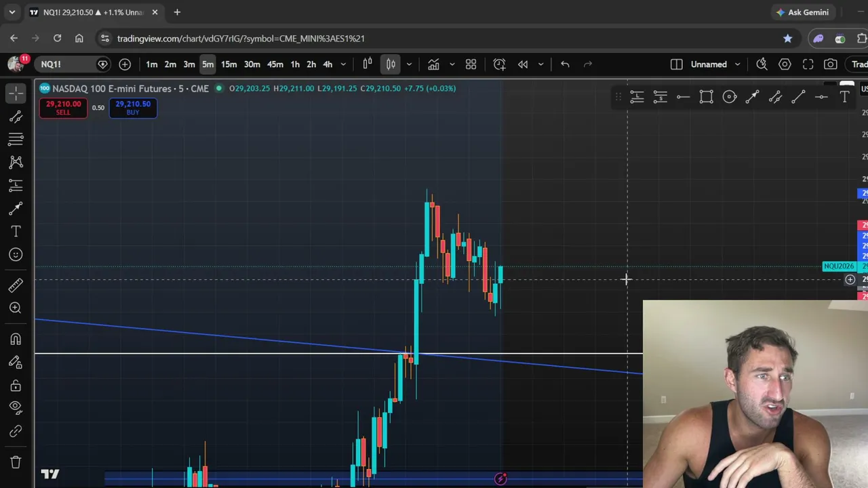Create an alert with the alarm clock icon
The width and height of the screenshot is (868, 488).
click(x=500, y=64)
